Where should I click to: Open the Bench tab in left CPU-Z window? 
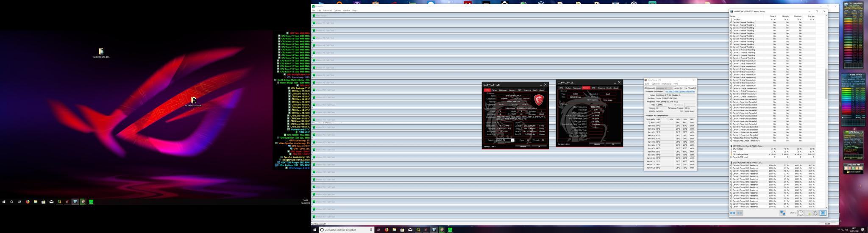[535, 90]
